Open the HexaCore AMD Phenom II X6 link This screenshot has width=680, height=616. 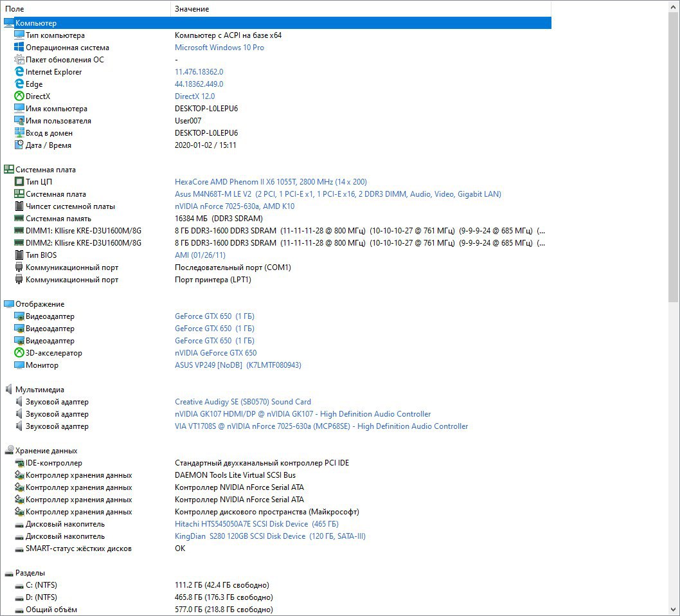pyautogui.click(x=271, y=181)
